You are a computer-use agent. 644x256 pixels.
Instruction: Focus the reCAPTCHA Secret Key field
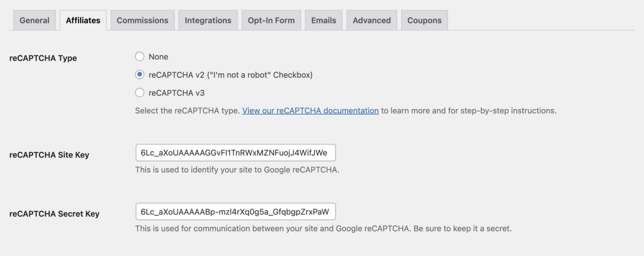[235, 211]
